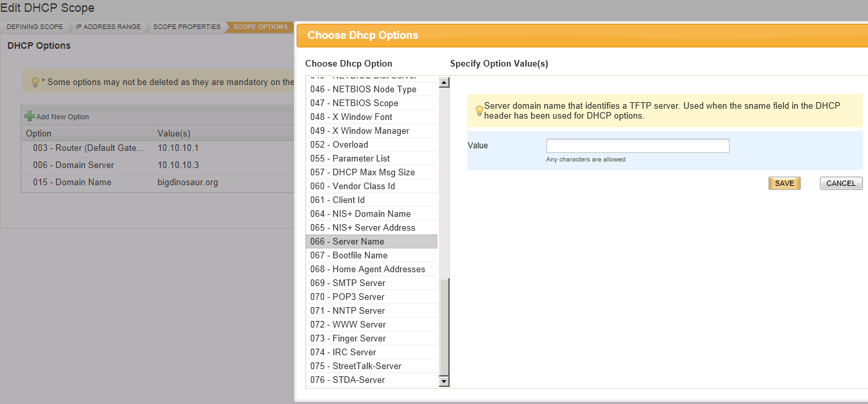Select option 047 - NETBIOS Scope
Viewport: 868px width, 404px height.
point(372,103)
